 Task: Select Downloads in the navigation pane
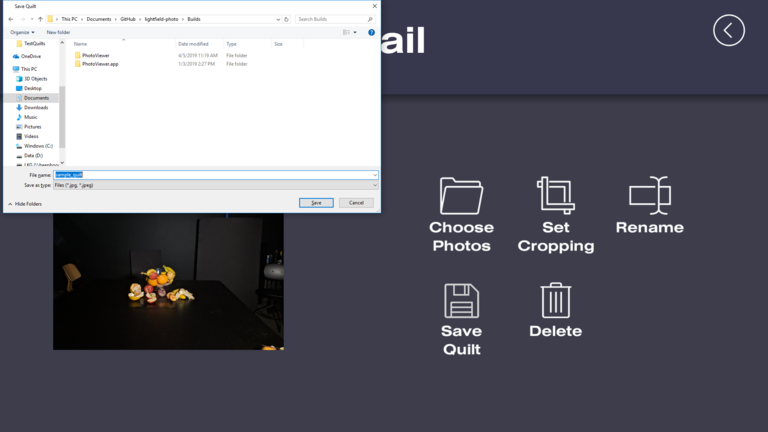[x=36, y=107]
